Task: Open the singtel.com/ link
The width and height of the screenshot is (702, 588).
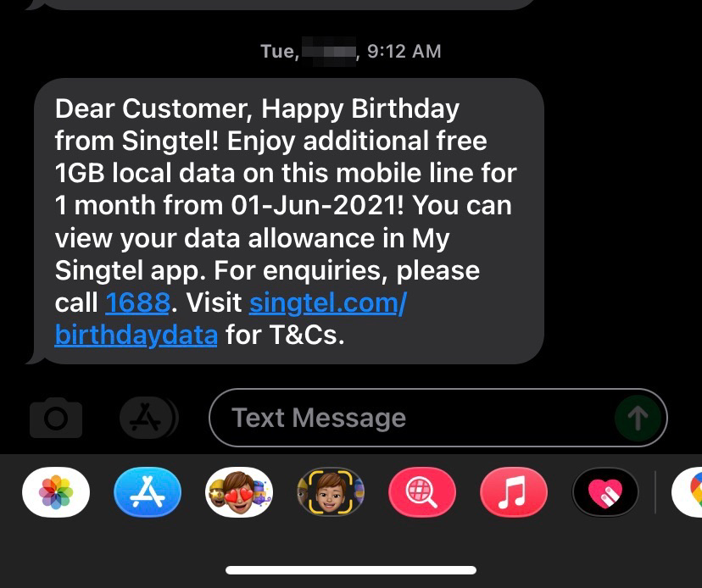Action: [x=328, y=302]
